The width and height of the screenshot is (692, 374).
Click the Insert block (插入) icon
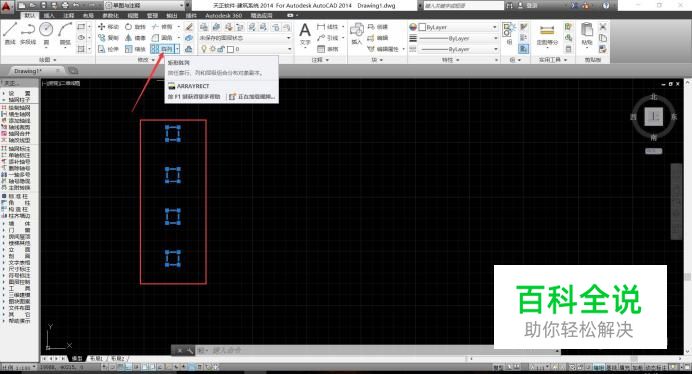click(x=357, y=34)
